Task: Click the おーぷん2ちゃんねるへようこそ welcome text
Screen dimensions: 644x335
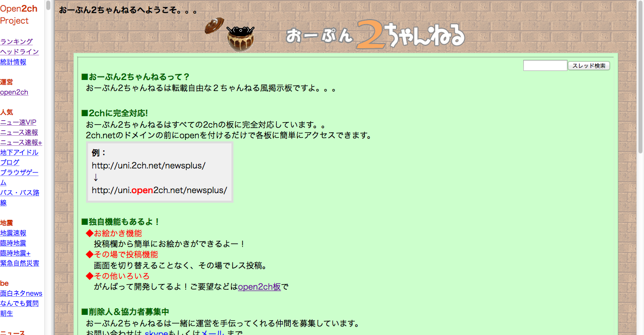Action: (x=128, y=10)
